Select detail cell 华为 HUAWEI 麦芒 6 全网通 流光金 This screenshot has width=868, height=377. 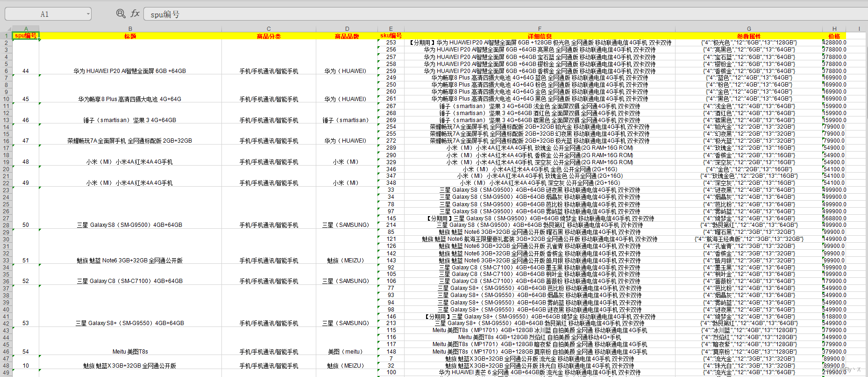click(540, 373)
